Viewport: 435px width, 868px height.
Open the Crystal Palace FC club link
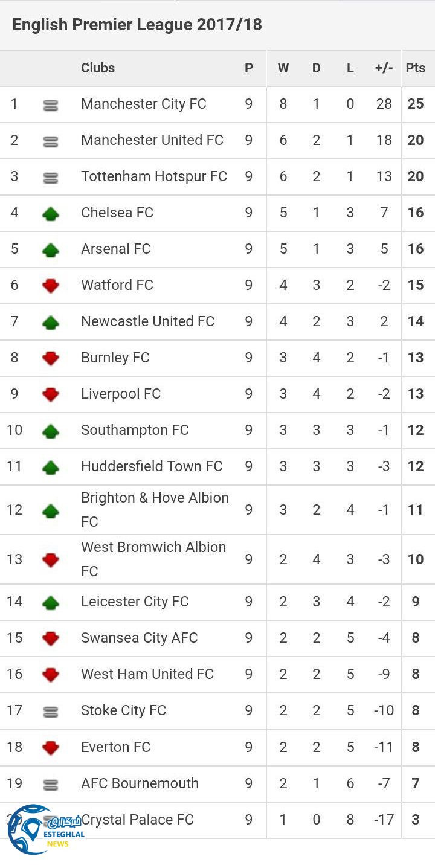138,820
